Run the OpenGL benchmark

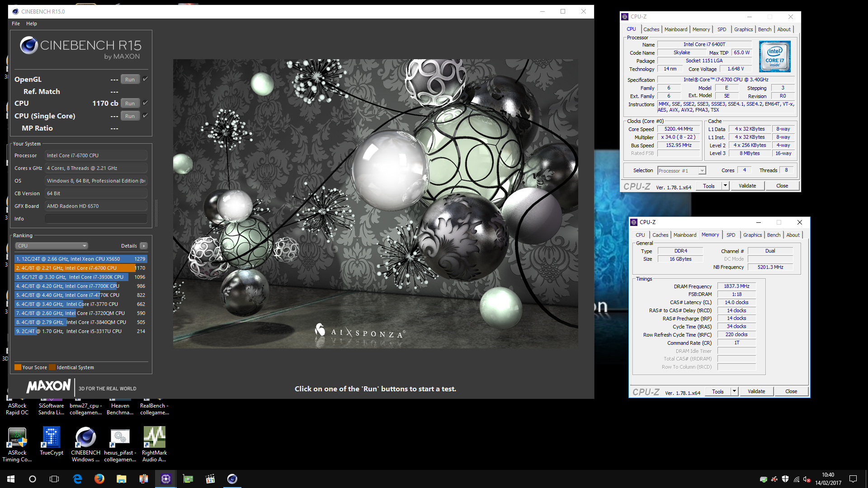click(x=130, y=80)
